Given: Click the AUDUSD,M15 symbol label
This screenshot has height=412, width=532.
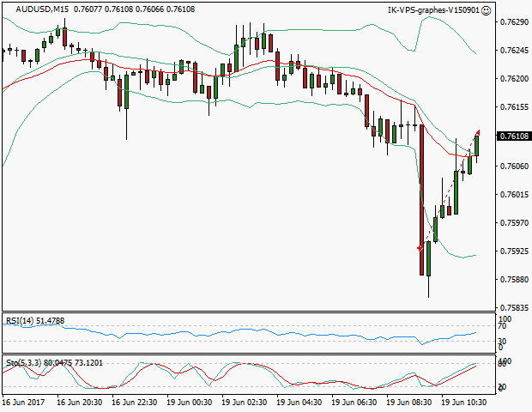Looking at the screenshot, I should pos(35,10).
